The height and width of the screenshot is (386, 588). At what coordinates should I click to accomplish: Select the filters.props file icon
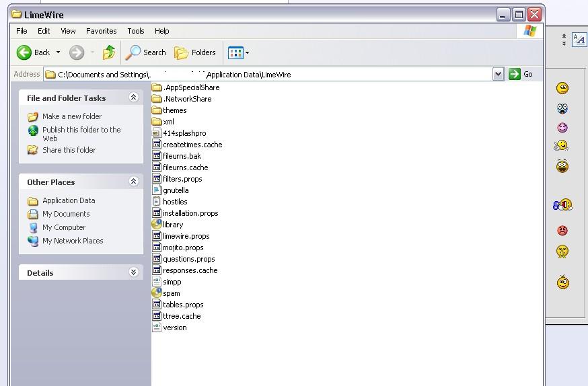(157, 179)
